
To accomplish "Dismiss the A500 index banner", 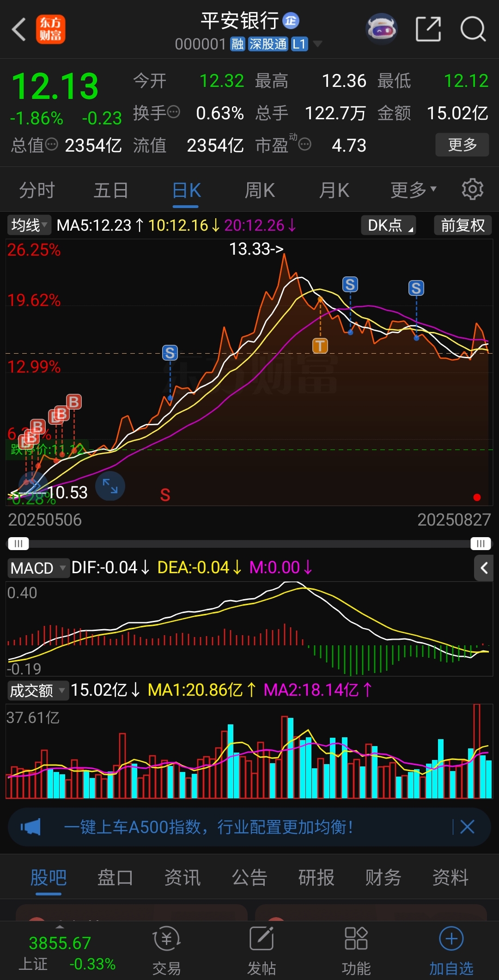I will pyautogui.click(x=468, y=827).
